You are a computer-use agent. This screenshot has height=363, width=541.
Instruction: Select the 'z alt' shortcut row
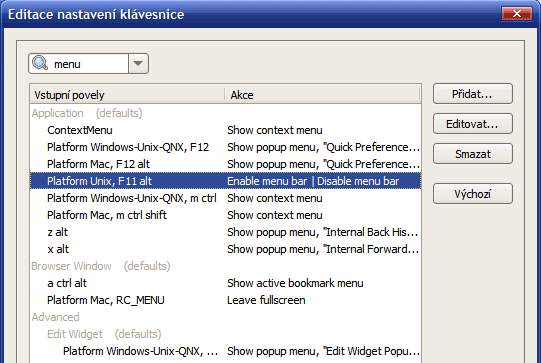click(x=225, y=232)
